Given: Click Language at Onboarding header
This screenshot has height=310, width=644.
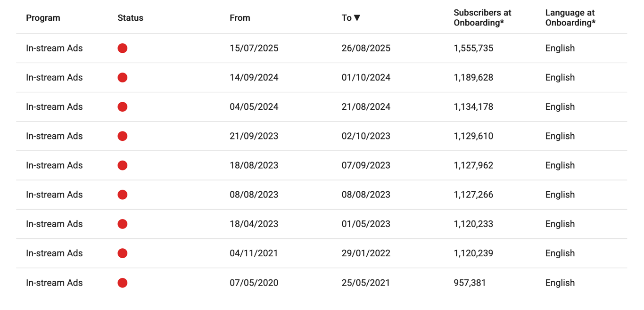Looking at the screenshot, I should (x=570, y=18).
